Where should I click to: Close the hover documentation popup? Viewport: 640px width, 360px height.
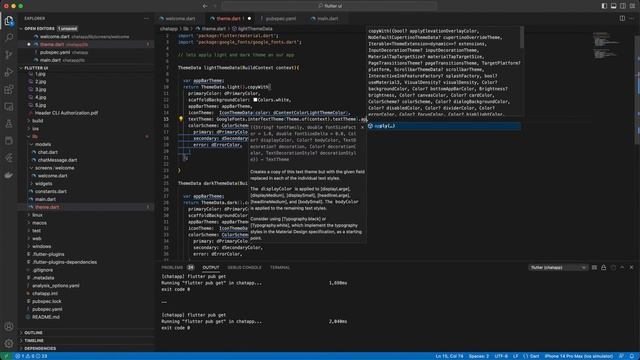(x=362, y=127)
